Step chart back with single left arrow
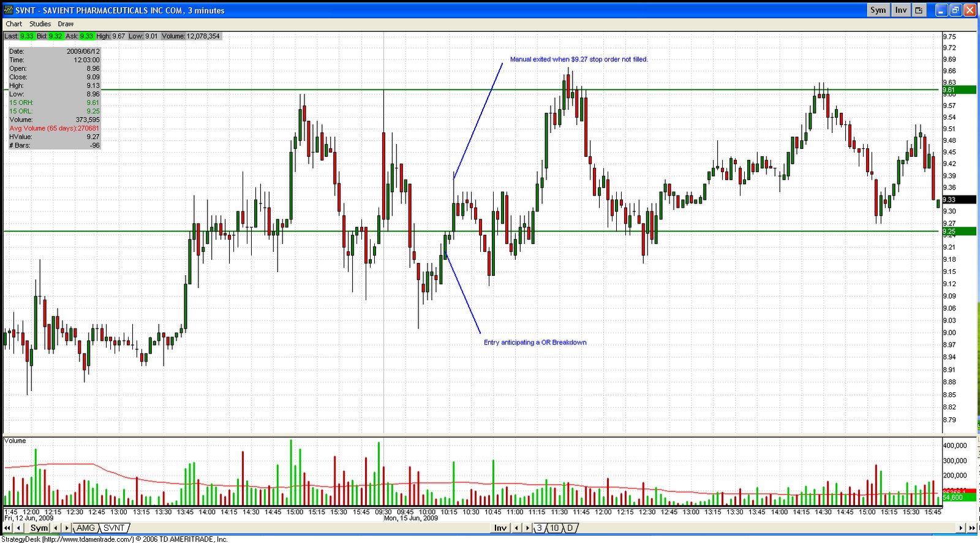The width and height of the screenshot is (980, 543). pyautogui.click(x=19, y=528)
